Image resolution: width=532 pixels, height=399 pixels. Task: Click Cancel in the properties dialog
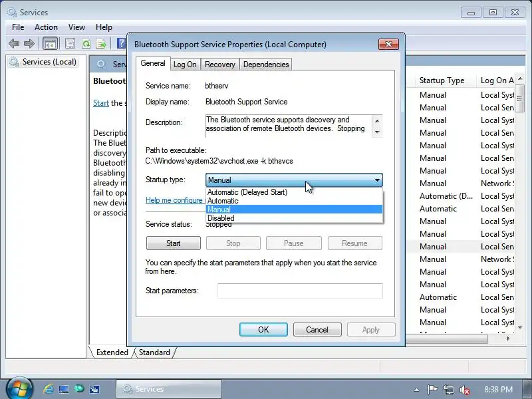317,329
